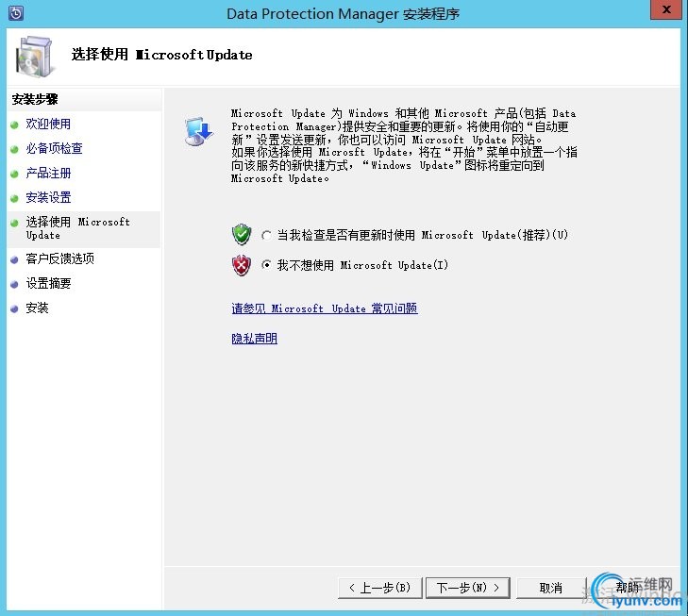Click the 帮助 button
688x616 pixels.
coord(628,588)
